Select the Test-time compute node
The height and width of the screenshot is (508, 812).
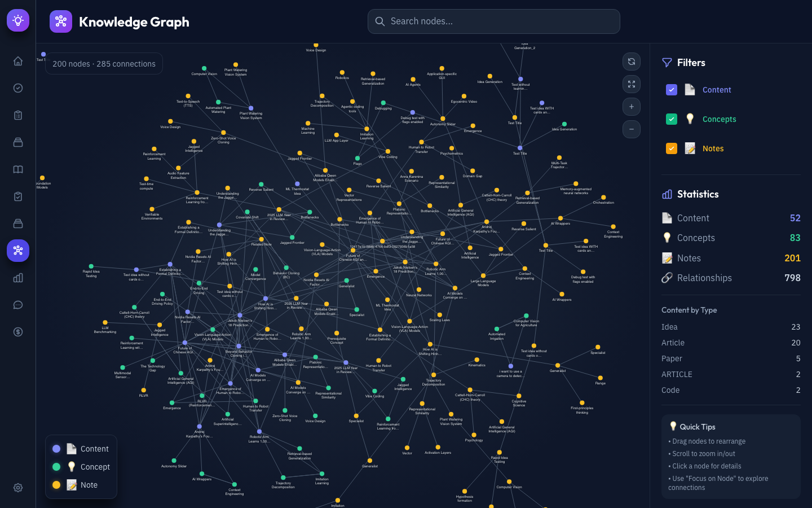tap(146, 178)
